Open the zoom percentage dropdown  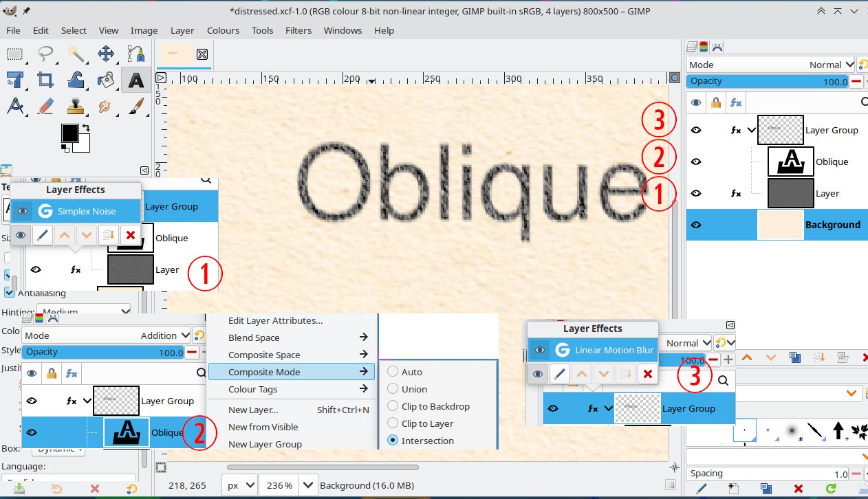[309, 485]
